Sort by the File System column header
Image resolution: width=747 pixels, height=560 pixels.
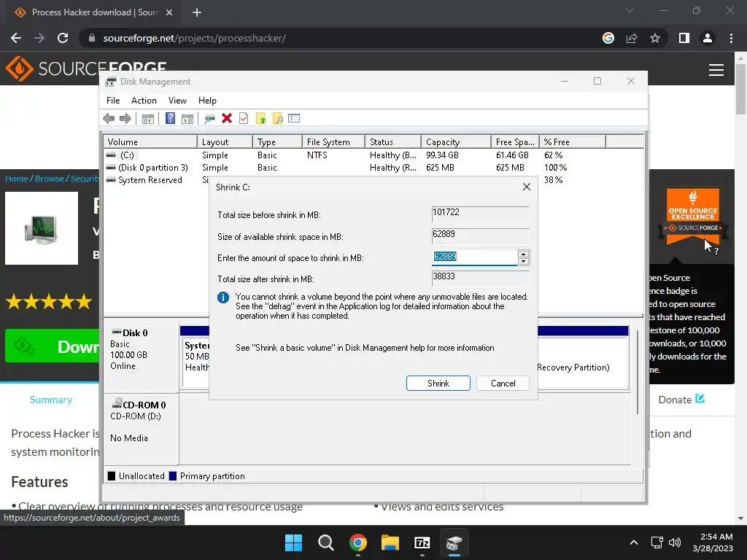coord(333,142)
